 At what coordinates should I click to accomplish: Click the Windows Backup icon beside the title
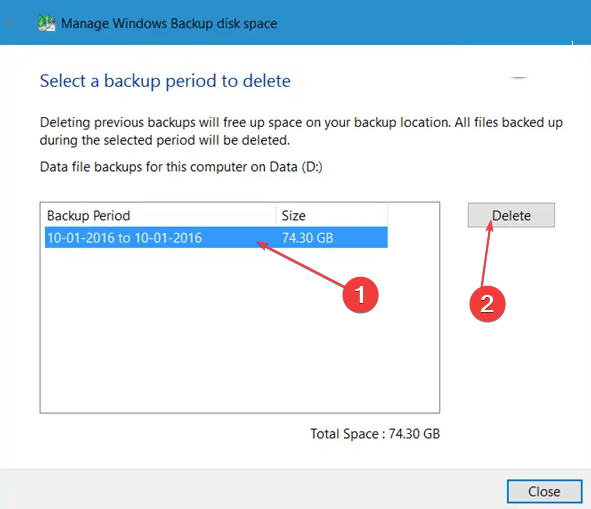(x=47, y=23)
